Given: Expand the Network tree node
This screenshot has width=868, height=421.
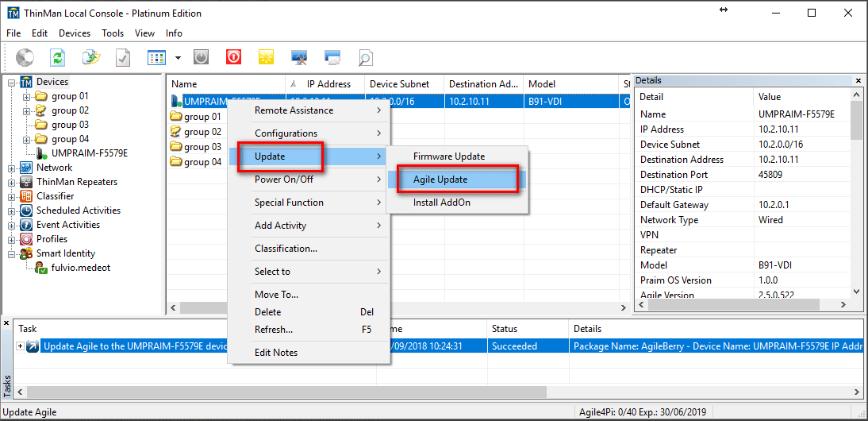Looking at the screenshot, I should 12,168.
